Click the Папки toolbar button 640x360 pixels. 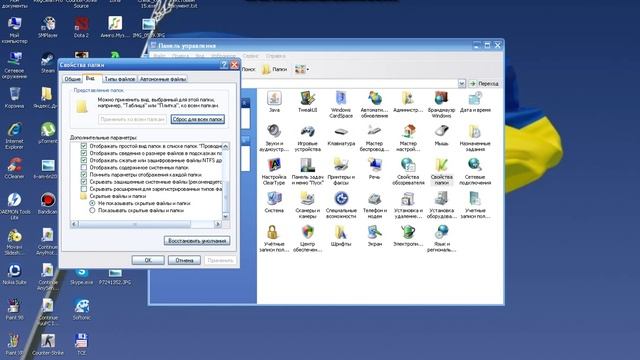(x=274, y=69)
